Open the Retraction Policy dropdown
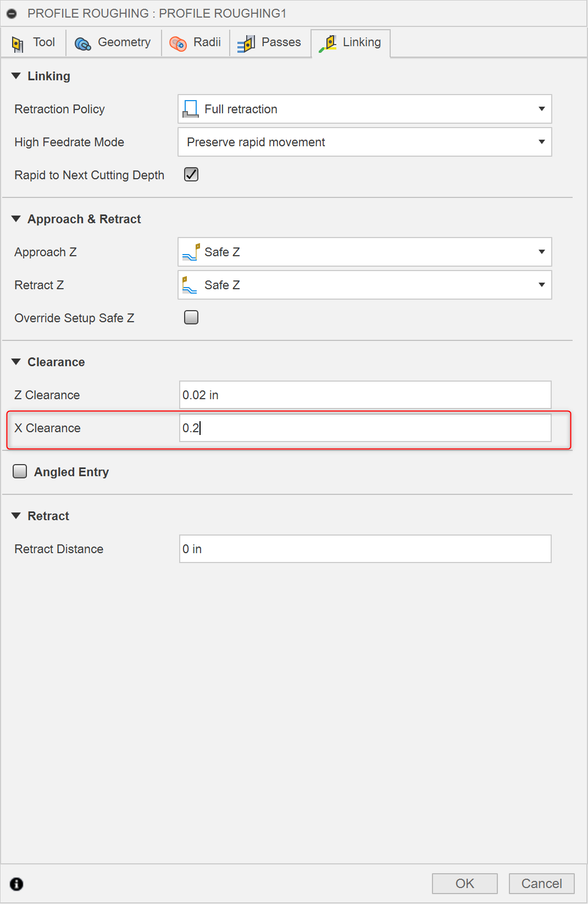Screen dimensions: 588x904 [x=541, y=109]
